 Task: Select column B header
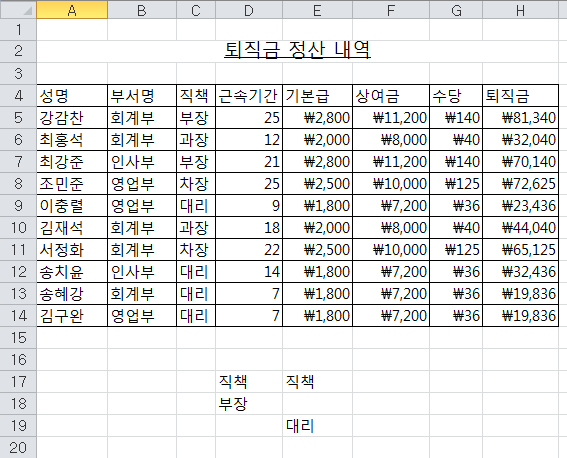142,10
